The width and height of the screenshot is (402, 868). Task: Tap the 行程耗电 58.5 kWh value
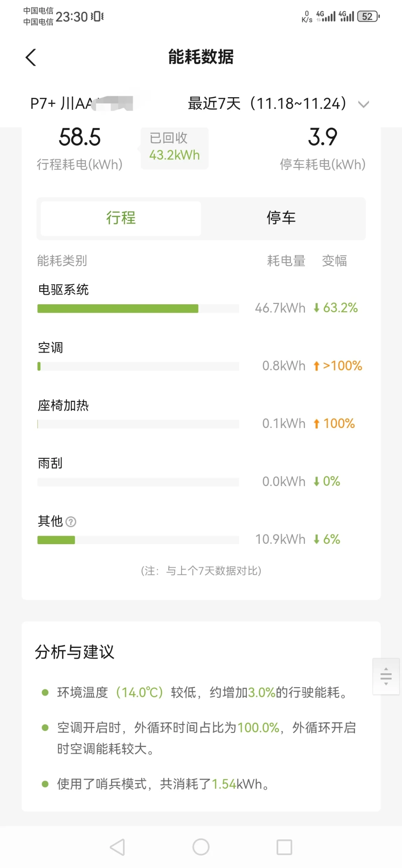80,137
